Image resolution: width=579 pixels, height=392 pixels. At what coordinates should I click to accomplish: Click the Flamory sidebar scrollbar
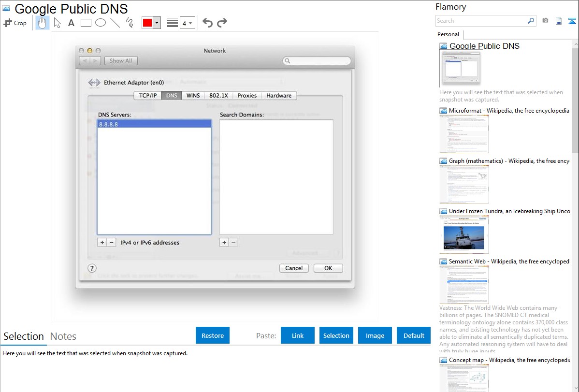pos(575,100)
